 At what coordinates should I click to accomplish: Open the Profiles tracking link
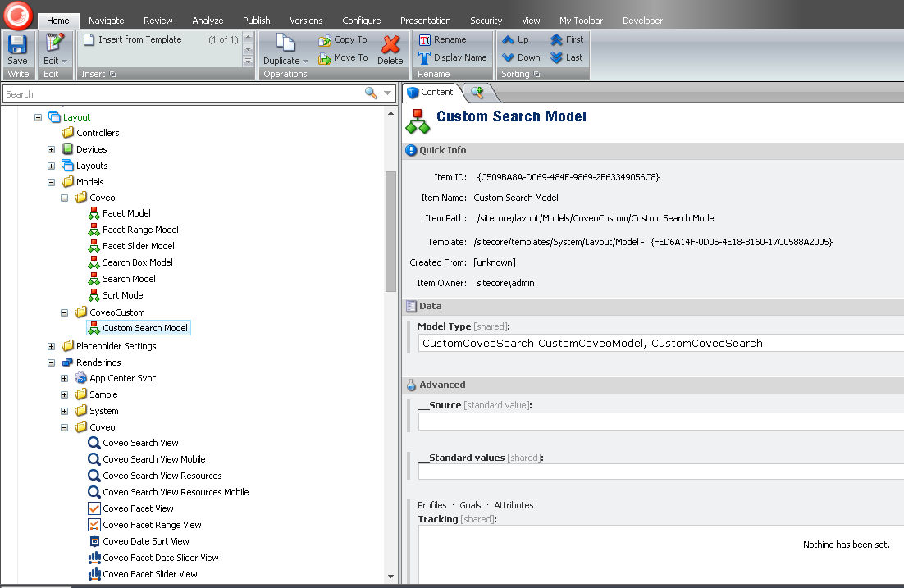pos(431,505)
